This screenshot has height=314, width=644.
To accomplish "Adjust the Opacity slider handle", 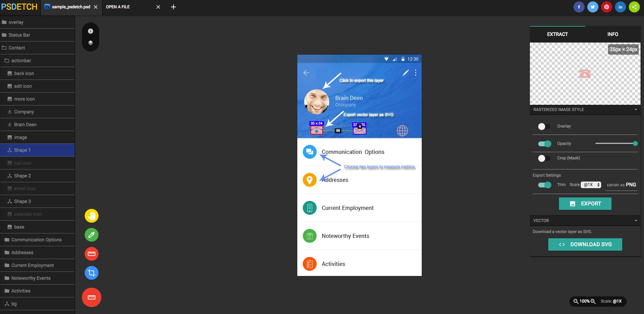I will [x=635, y=144].
